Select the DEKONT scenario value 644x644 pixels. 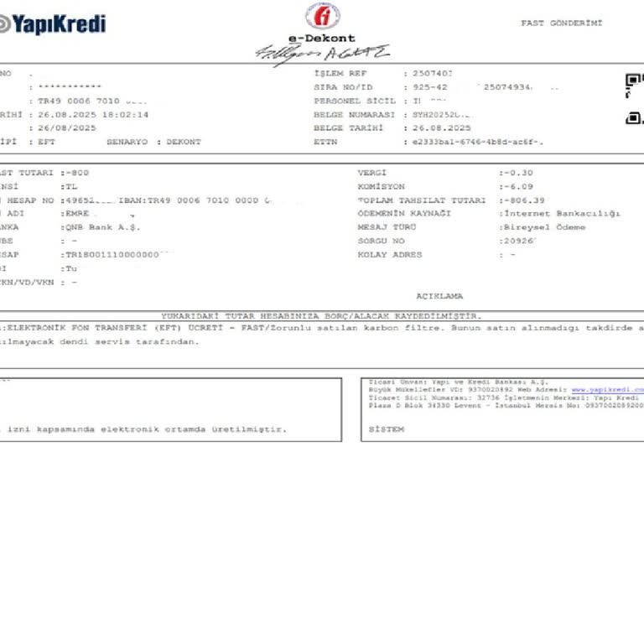click(x=184, y=142)
